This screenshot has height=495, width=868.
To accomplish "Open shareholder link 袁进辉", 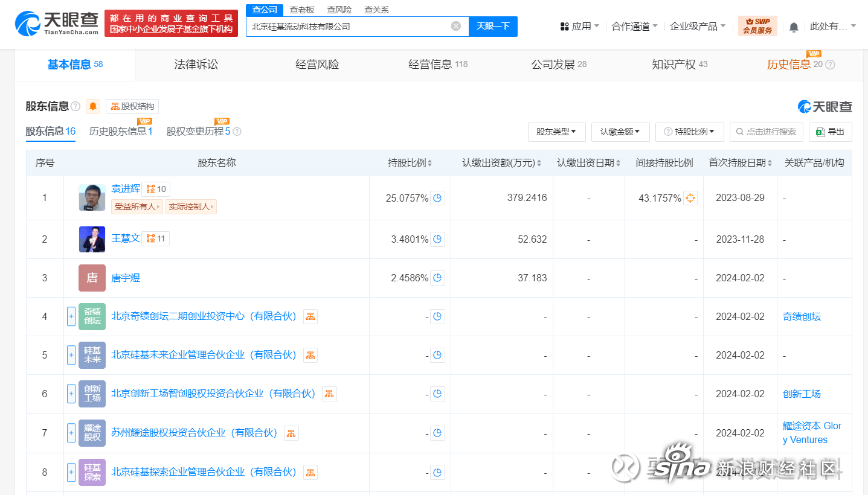I will pyautogui.click(x=126, y=189).
